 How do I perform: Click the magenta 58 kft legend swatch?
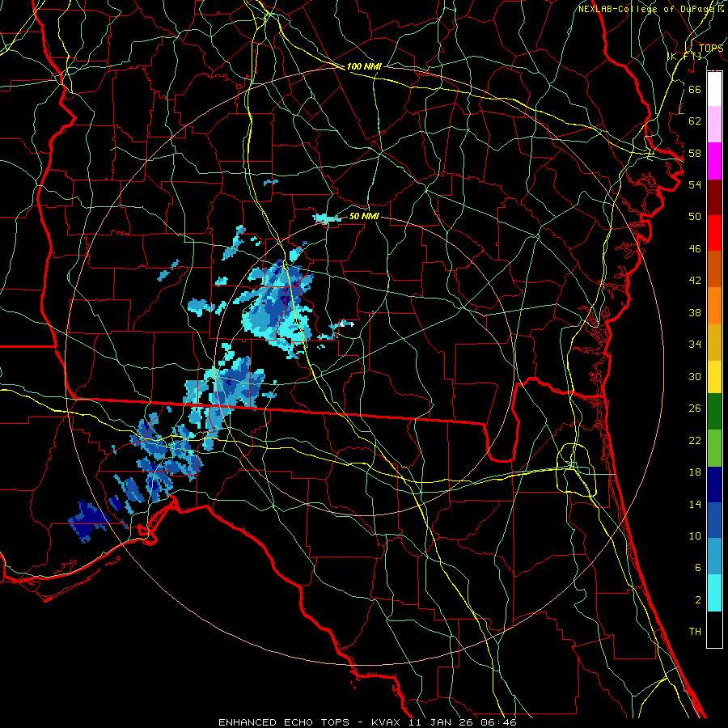pyautogui.click(x=714, y=161)
